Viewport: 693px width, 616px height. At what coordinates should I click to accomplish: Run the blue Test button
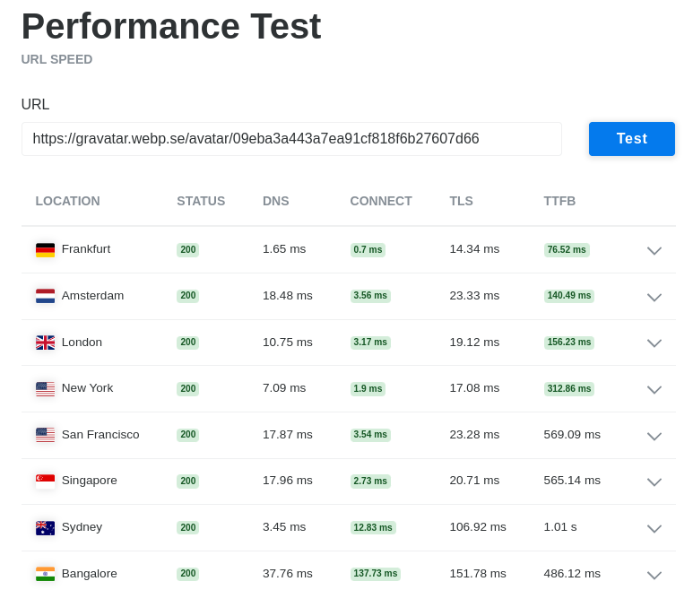coord(631,139)
